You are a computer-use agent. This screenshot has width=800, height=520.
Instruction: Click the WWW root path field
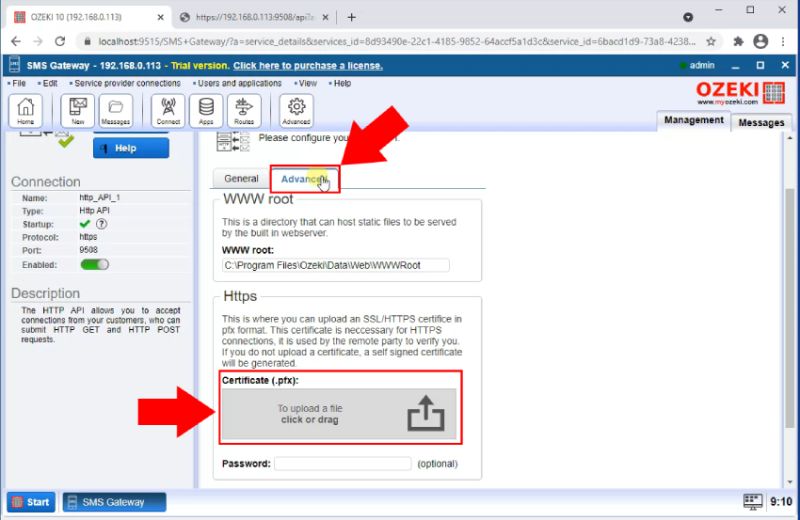tap(335, 265)
